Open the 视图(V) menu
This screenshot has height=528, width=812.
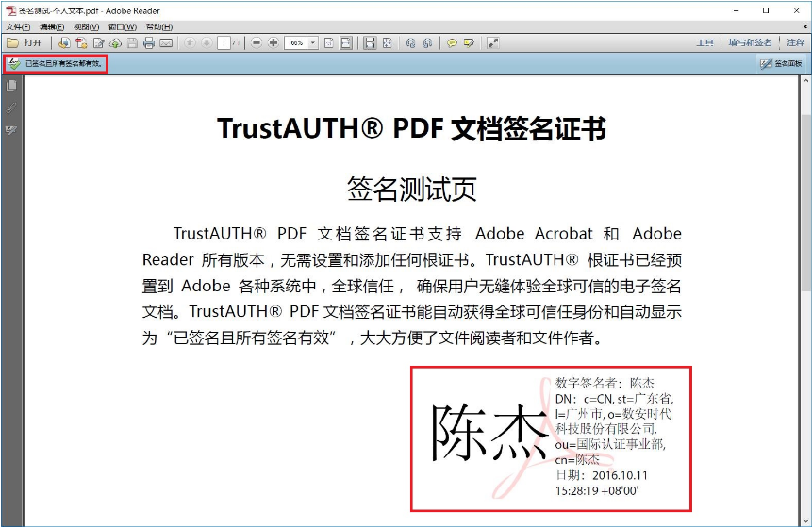tap(86, 27)
